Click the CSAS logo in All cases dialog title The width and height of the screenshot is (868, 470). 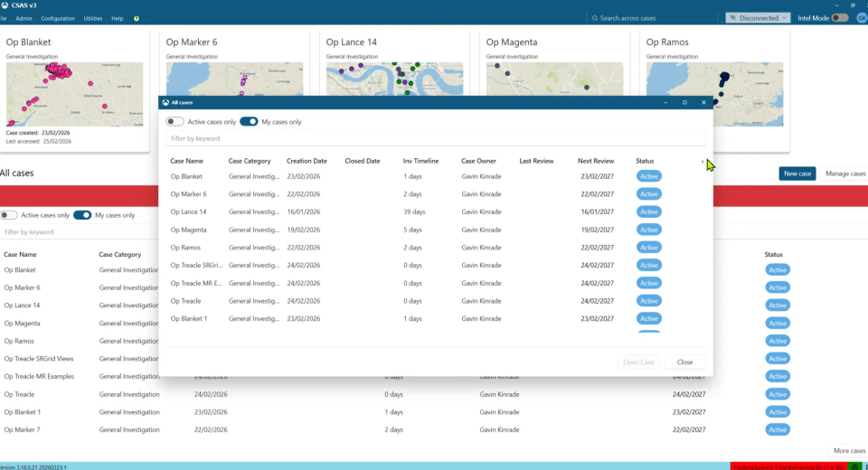click(165, 102)
